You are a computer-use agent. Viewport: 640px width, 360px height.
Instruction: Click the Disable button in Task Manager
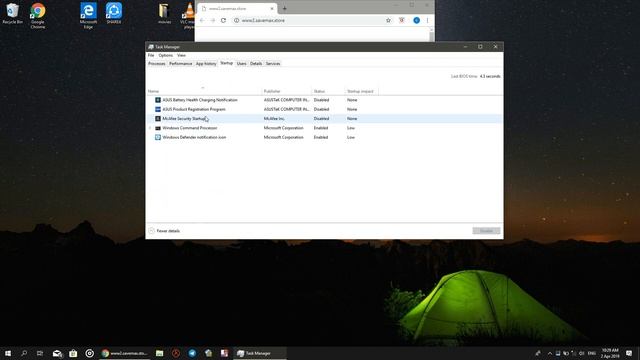coord(486,231)
